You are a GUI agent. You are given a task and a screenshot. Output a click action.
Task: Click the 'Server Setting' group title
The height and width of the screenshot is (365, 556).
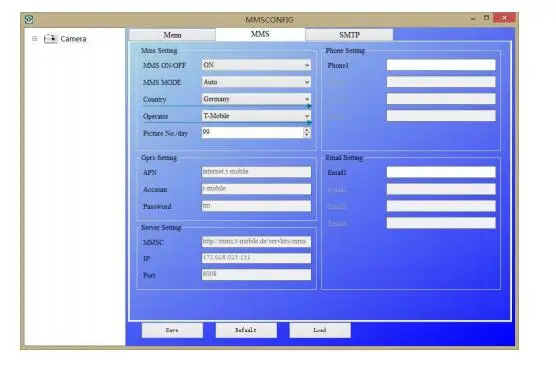pyautogui.click(x=161, y=227)
